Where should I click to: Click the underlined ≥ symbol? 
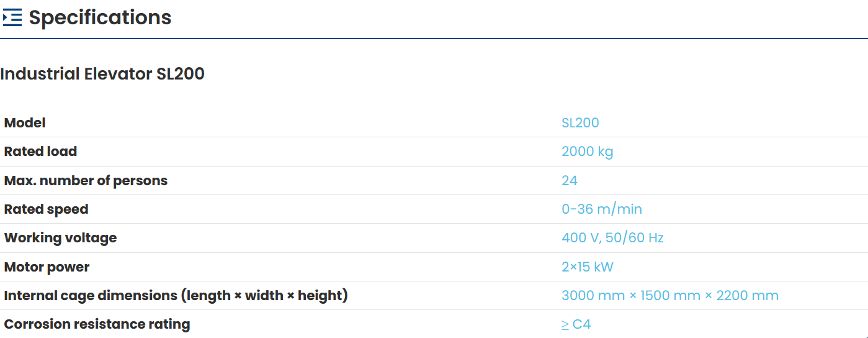tap(565, 324)
